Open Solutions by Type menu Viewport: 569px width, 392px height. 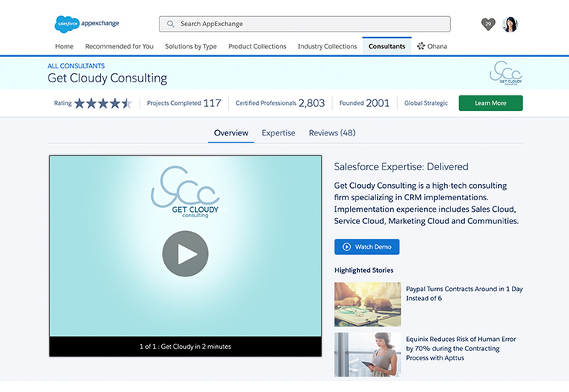191,46
